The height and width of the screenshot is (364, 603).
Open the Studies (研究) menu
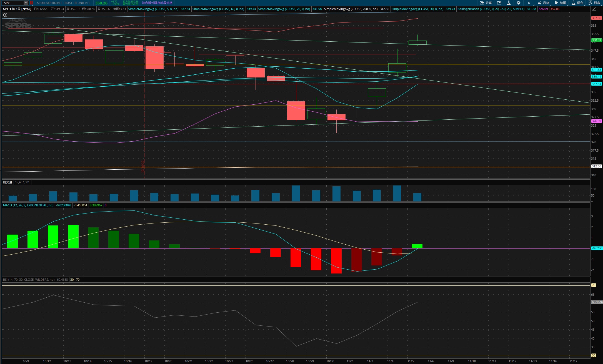(x=577, y=3)
